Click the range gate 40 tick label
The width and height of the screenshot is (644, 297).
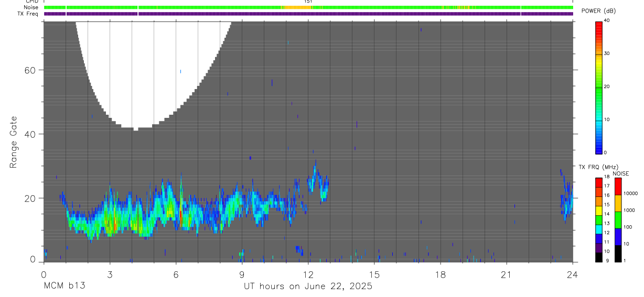click(30, 134)
